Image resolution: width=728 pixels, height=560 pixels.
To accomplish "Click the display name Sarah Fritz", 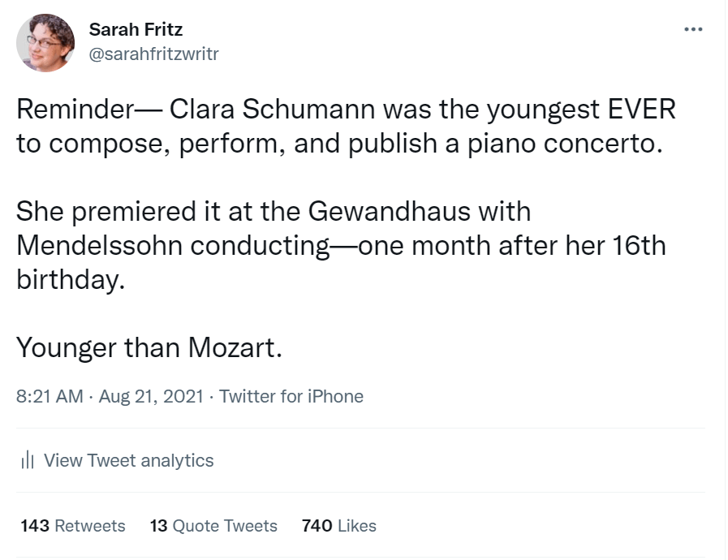I will point(136,30).
